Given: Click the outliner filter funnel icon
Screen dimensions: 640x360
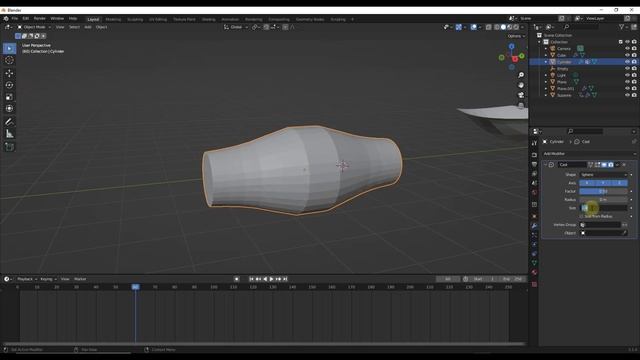Looking at the screenshot, I should pos(621,27).
